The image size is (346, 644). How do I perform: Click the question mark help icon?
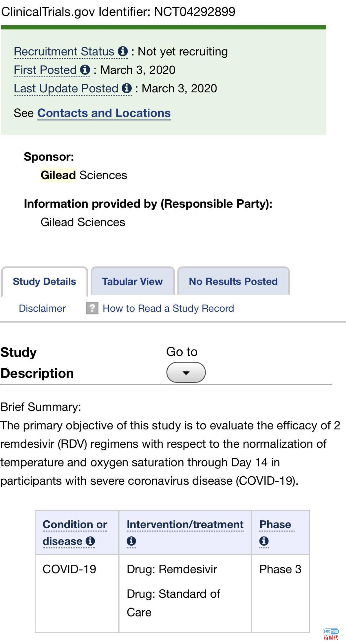tap(92, 308)
